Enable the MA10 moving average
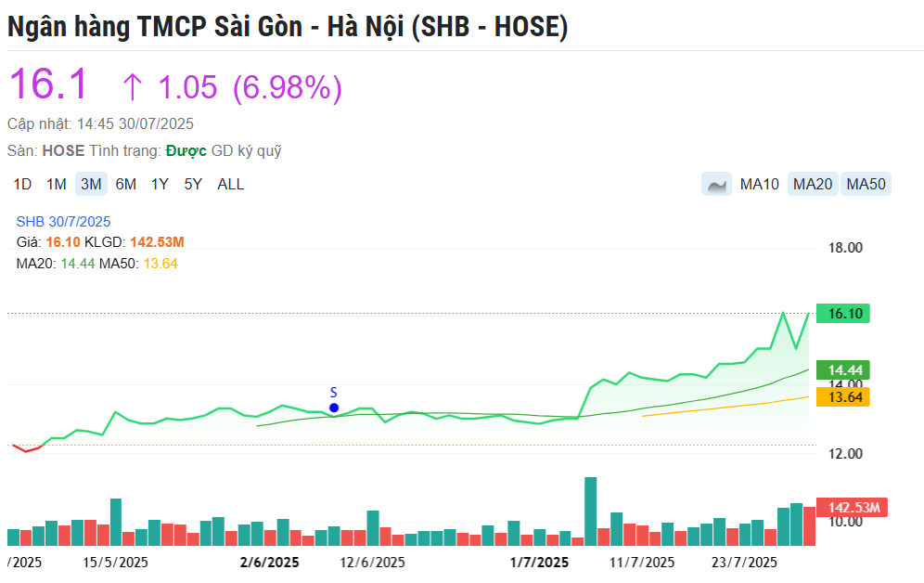The width and height of the screenshot is (924, 583). 760,185
